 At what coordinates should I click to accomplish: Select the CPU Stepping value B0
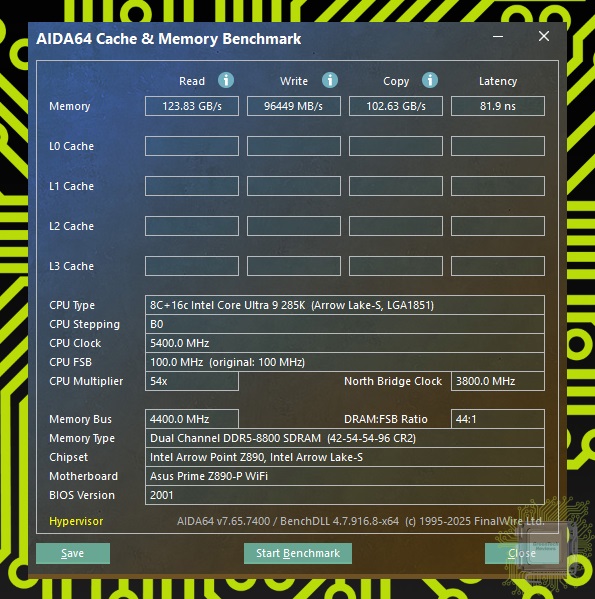pos(345,324)
